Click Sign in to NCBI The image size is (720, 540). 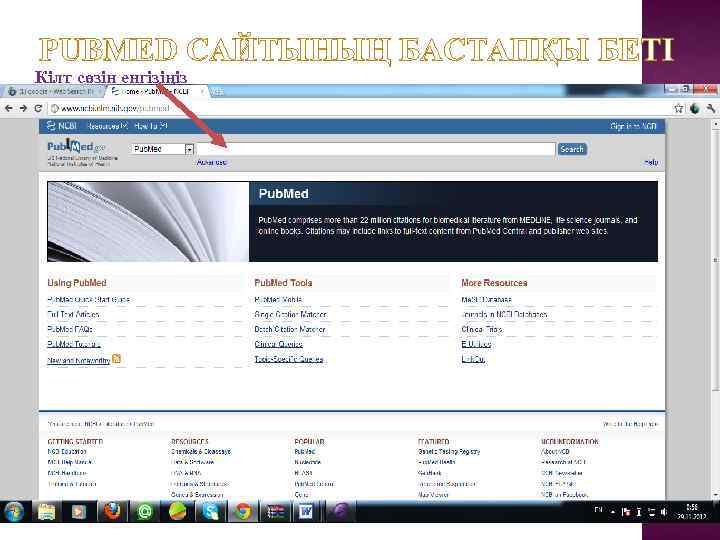[x=633, y=126]
